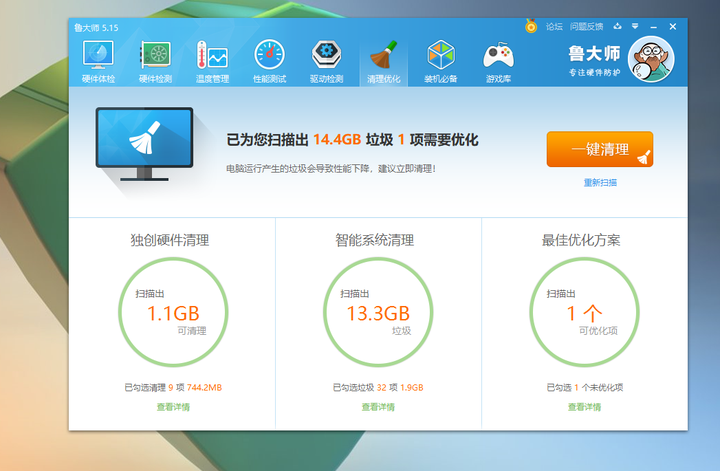Open the title bar dropdown menu arrow
Image resolution: width=720 pixels, height=471 pixels.
pos(635,26)
